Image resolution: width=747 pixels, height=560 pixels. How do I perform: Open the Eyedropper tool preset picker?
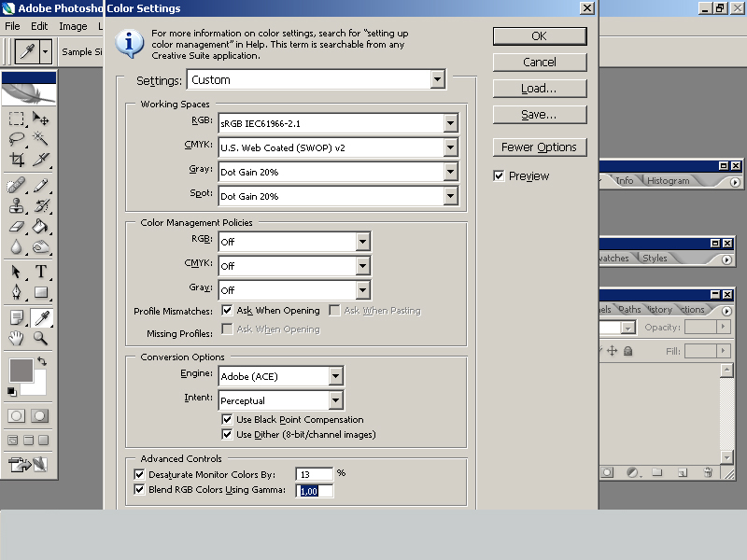(x=45, y=51)
